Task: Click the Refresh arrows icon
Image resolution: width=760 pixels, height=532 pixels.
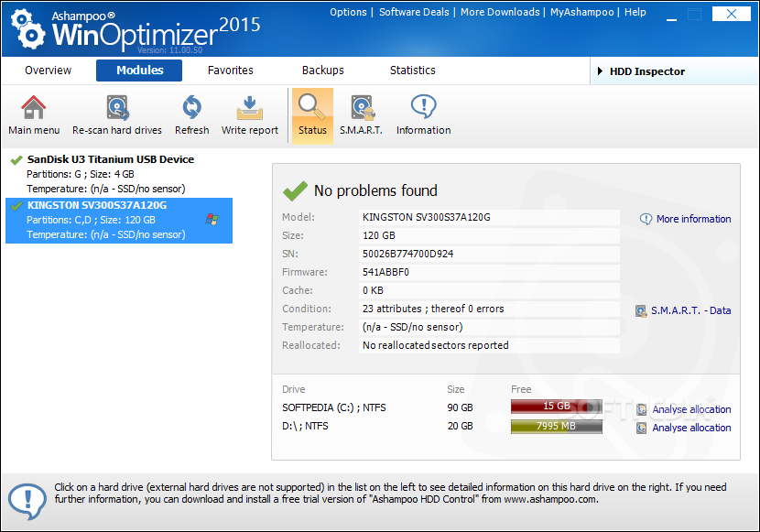Action: click(192, 107)
